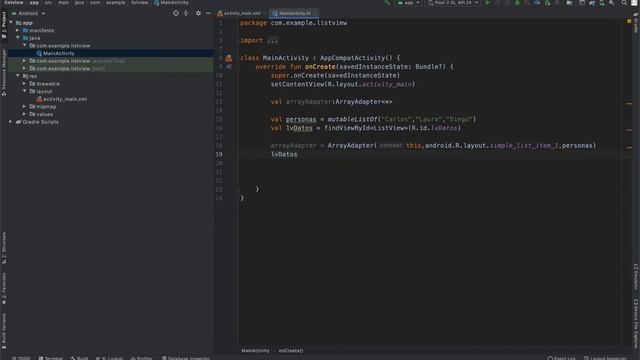Viewport: 640px width, 360px height.
Task: Collapse the java folder
Action: click(x=18, y=38)
